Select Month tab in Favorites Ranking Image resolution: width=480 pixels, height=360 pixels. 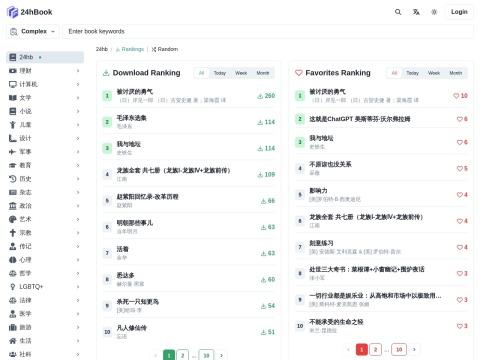[x=456, y=73]
